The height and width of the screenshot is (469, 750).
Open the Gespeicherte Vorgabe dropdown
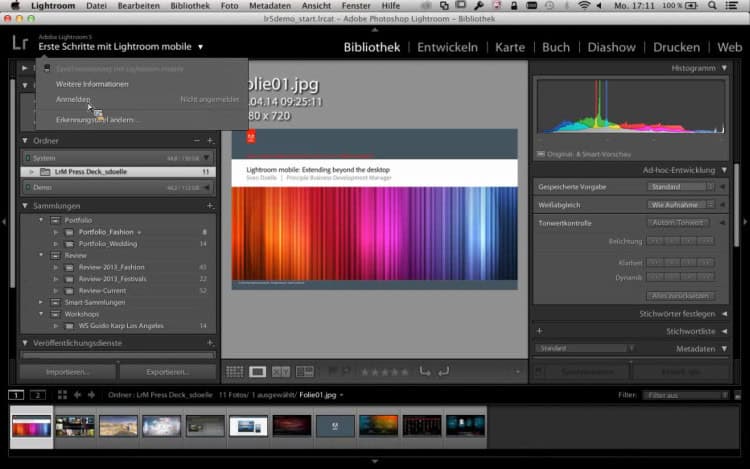click(681, 187)
